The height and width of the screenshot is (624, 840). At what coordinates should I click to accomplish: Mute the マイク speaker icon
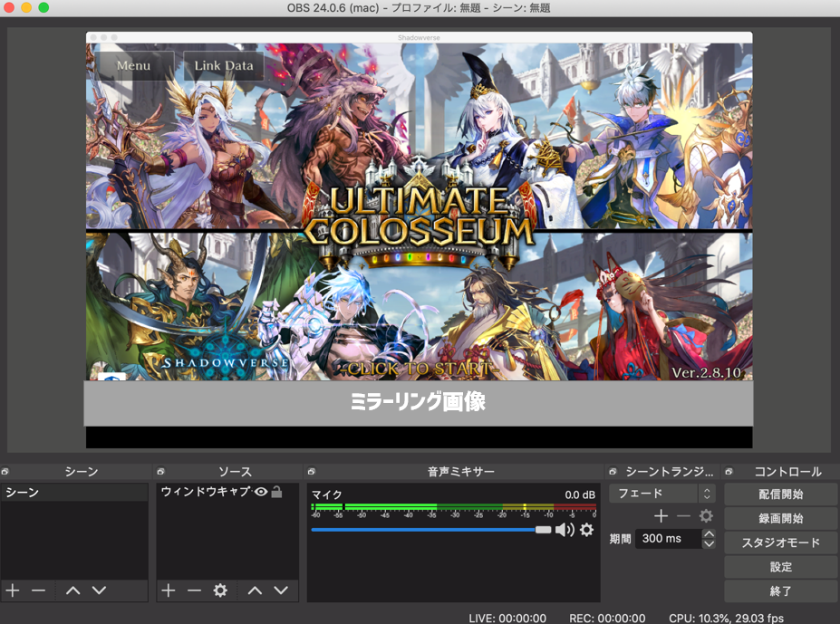565,530
